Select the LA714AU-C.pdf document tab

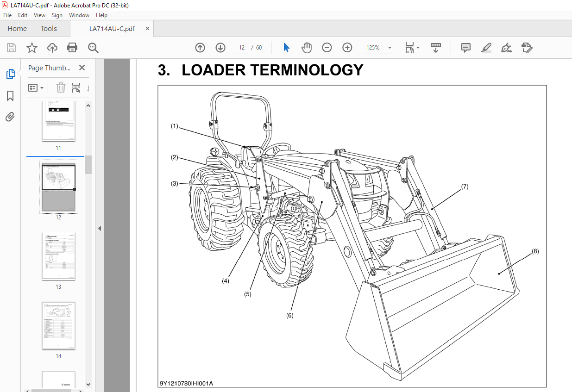[x=112, y=29]
